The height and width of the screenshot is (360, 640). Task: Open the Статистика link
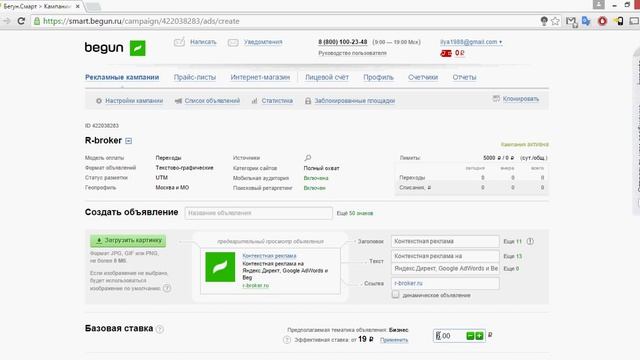point(277,101)
